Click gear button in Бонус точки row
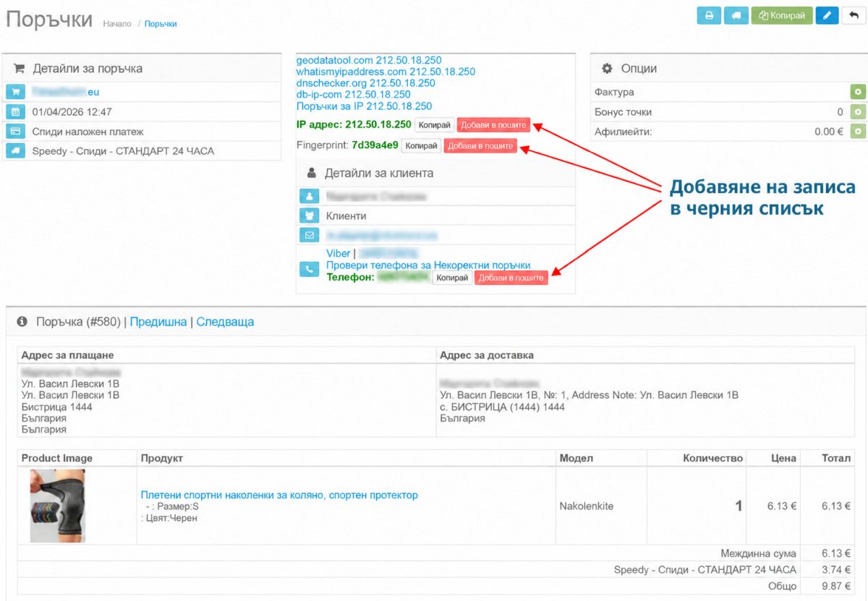Screen dimensions: 868x601 [x=857, y=112]
